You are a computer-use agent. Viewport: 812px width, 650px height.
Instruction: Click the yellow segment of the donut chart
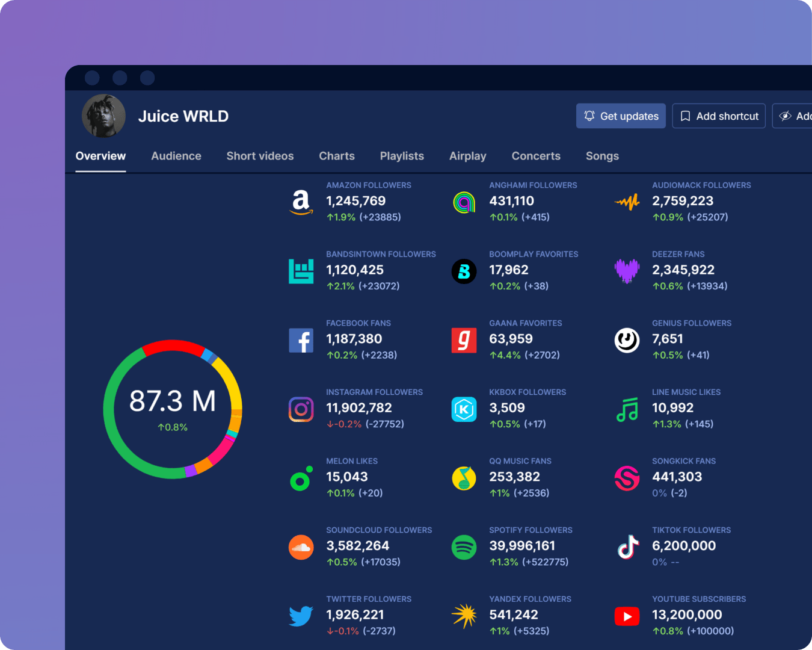(x=232, y=383)
